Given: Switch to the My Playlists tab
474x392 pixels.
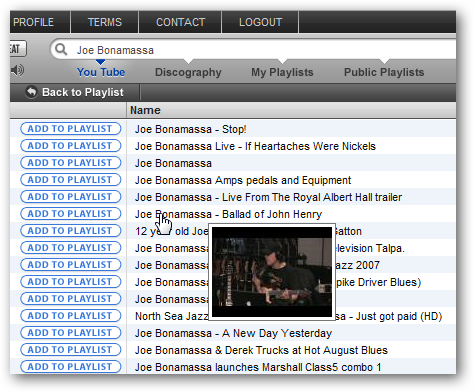Looking at the screenshot, I should coord(282,72).
